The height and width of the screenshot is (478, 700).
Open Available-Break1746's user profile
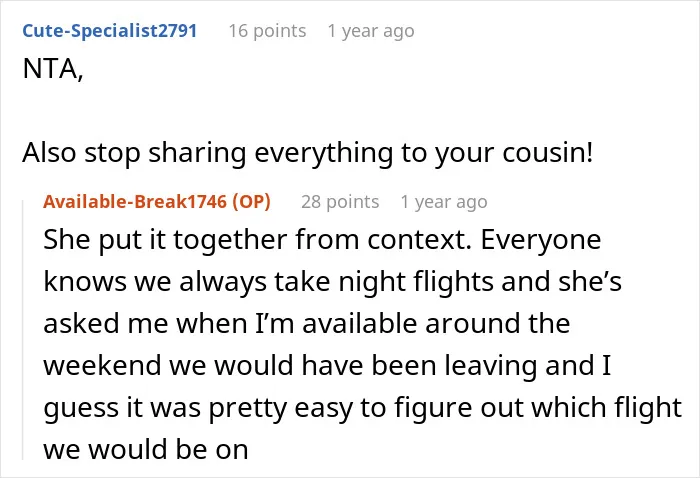click(x=135, y=202)
